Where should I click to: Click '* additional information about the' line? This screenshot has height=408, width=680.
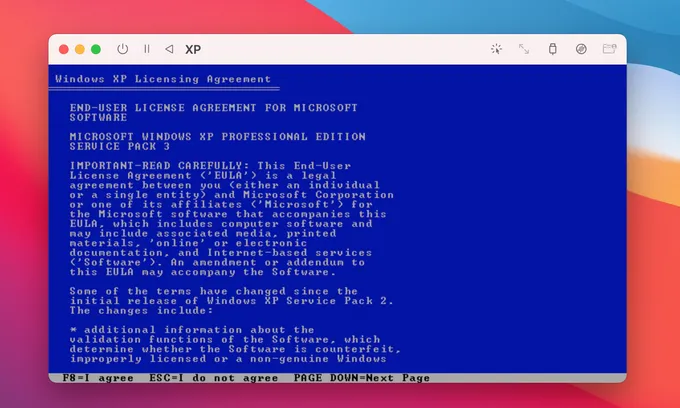192,330
